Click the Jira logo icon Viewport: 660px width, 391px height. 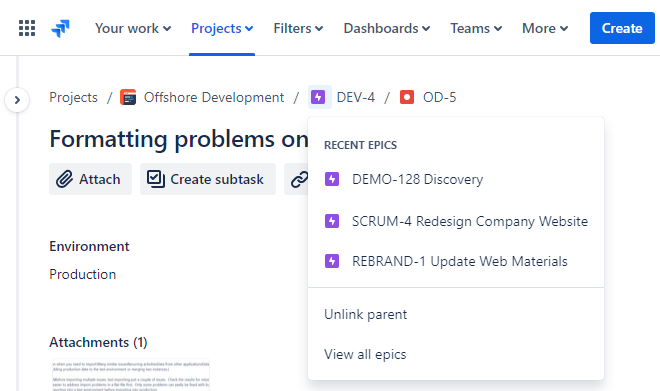[61, 28]
